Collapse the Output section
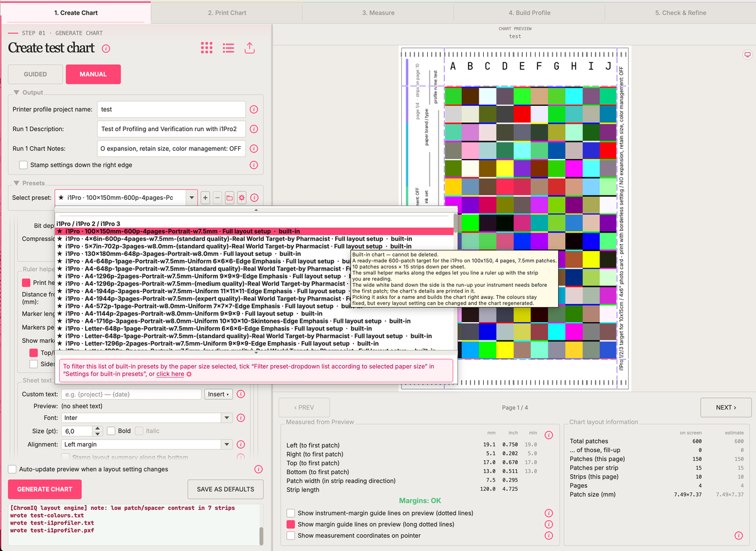756x551 pixels. tap(17, 93)
